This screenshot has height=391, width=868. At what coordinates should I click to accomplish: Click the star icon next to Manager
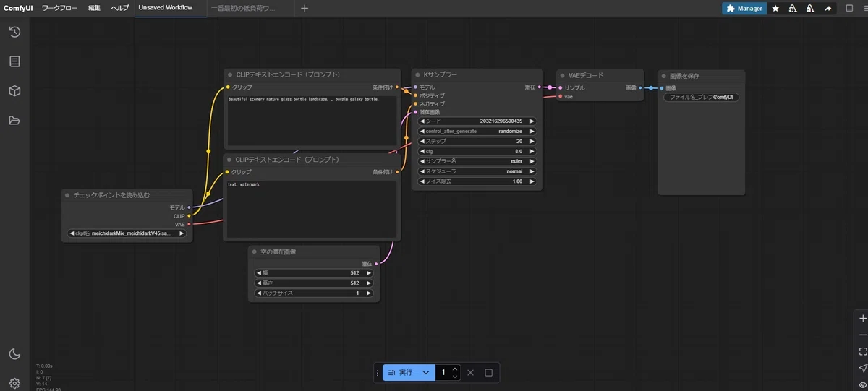775,8
